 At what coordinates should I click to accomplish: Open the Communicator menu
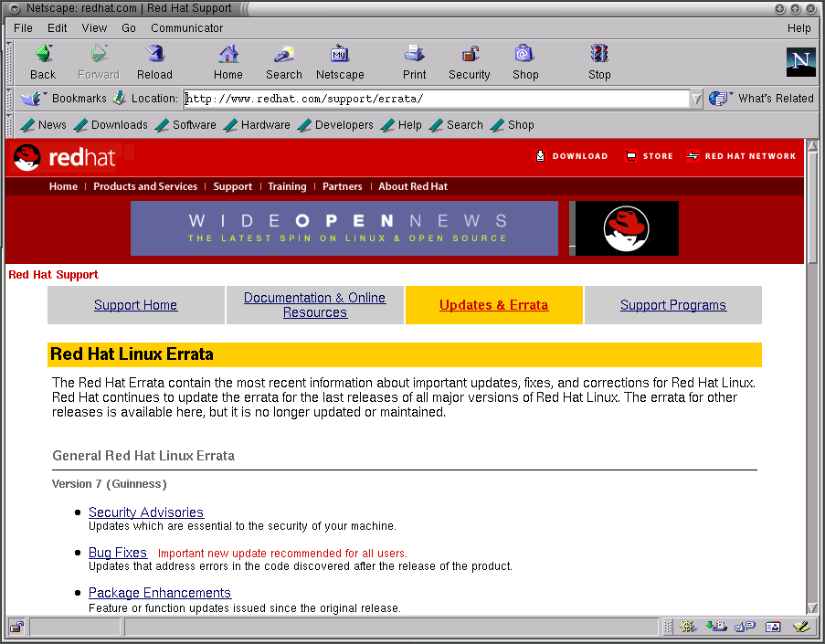pyautogui.click(x=186, y=27)
